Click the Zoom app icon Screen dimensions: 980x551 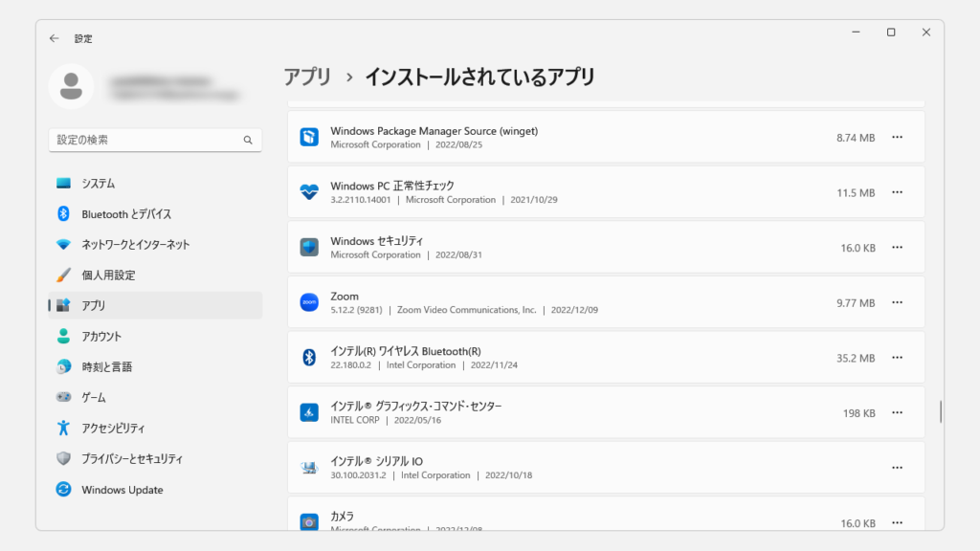[x=309, y=301]
